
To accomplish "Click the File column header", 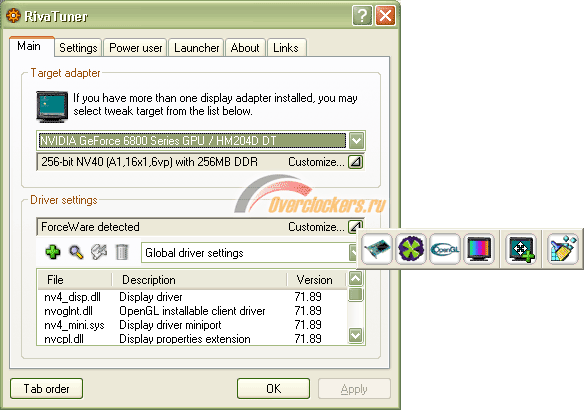I will tap(74, 280).
